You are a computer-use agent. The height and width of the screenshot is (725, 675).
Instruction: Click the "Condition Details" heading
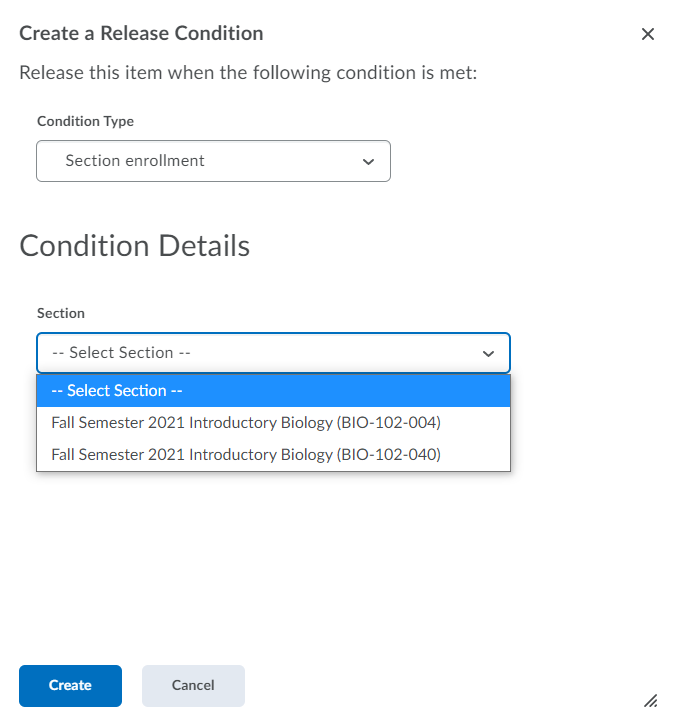[x=135, y=246]
